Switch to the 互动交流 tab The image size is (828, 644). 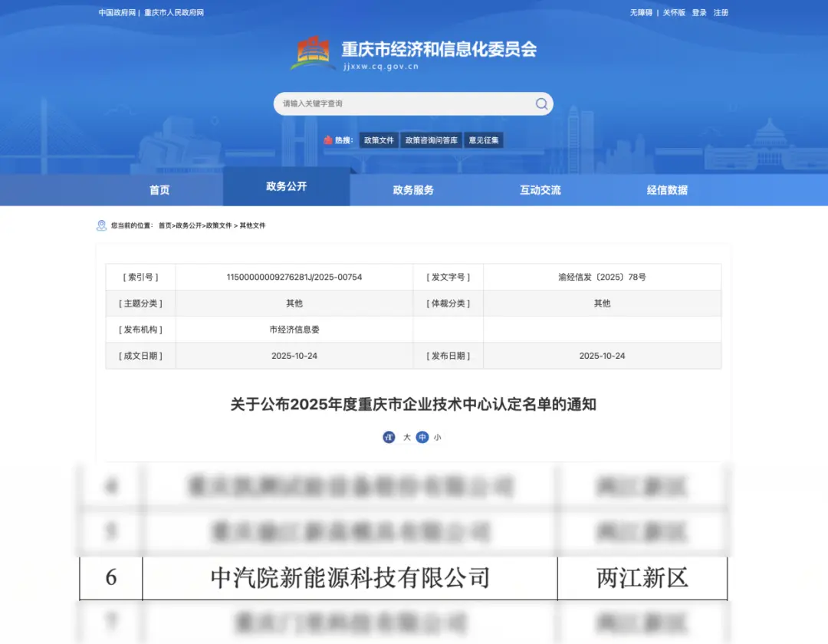pyautogui.click(x=540, y=189)
